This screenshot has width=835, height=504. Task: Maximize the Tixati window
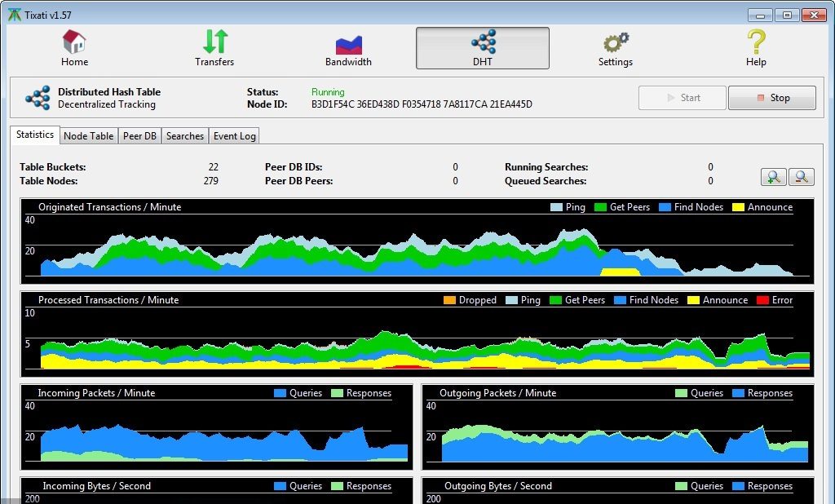click(787, 15)
